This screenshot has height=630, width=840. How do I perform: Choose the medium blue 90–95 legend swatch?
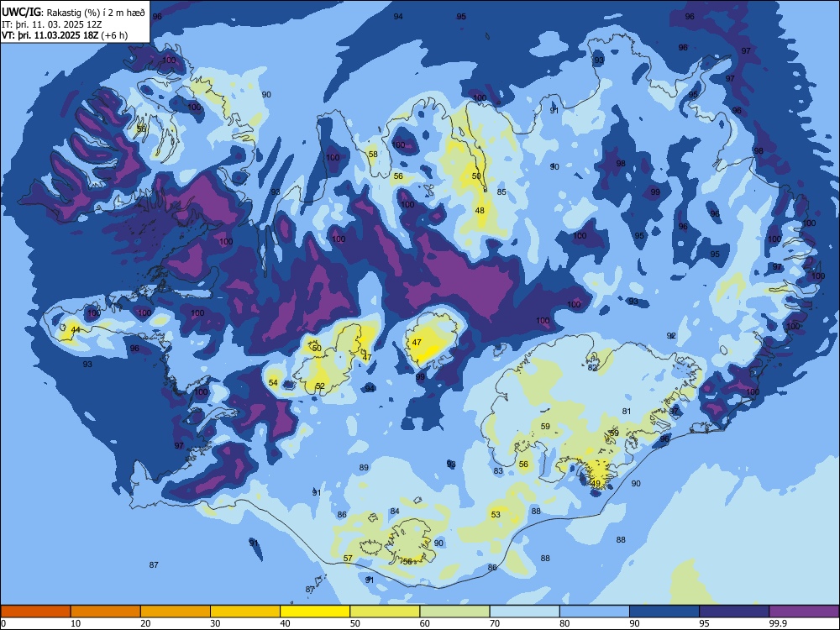click(x=664, y=612)
